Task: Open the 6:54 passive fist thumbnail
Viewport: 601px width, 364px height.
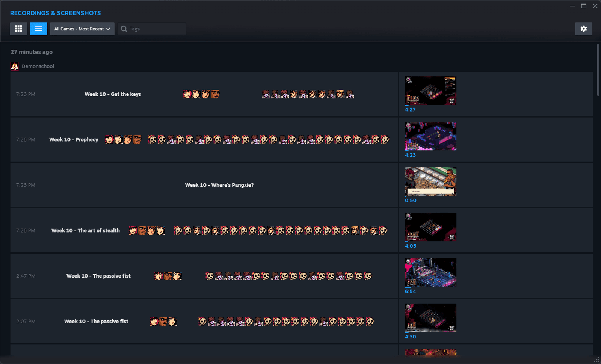Action: (430, 272)
